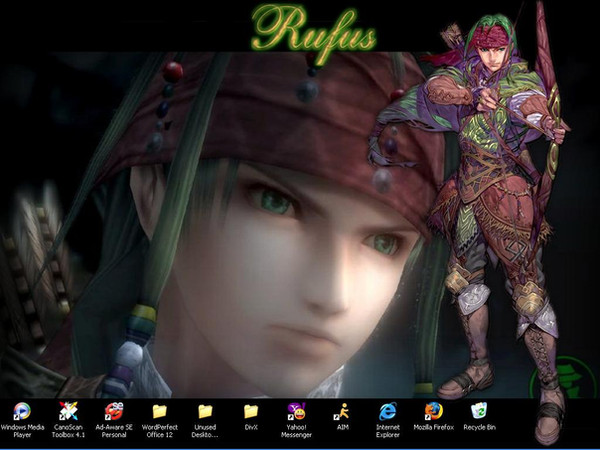The height and width of the screenshot is (450, 600).
Task: Select the DivX folder icon
Action: click(x=251, y=411)
